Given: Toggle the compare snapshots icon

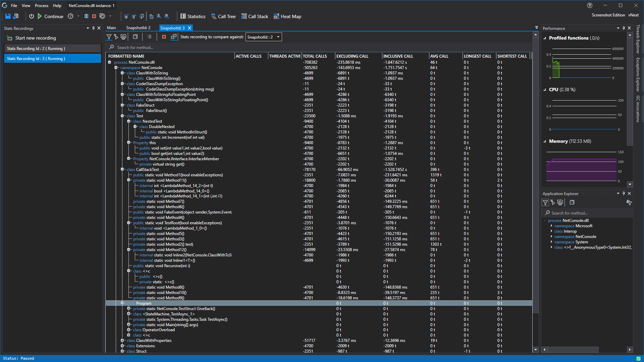Looking at the screenshot, I should point(173,37).
